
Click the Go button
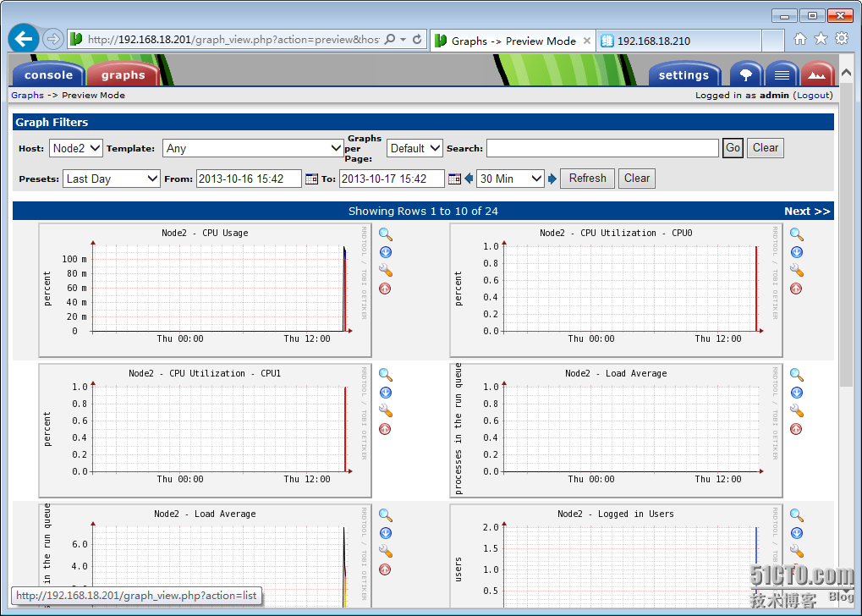[733, 148]
